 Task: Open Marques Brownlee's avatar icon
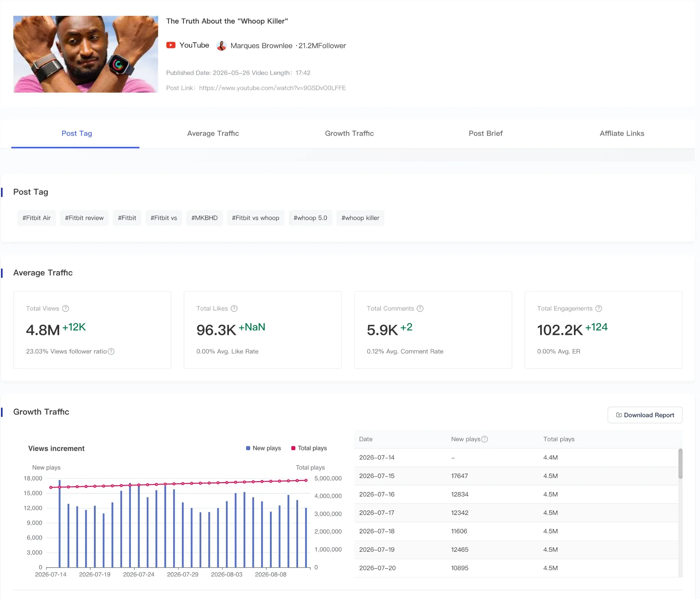(x=221, y=45)
